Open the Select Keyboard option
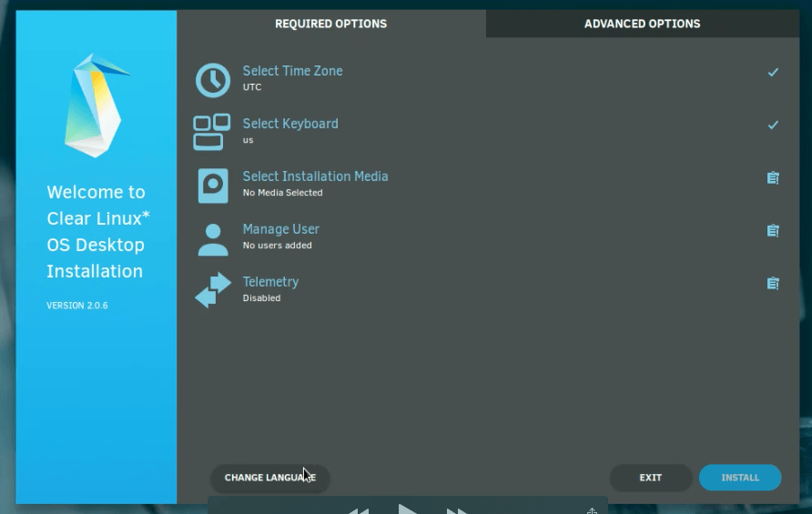Screen dimensions: 812x514 pyautogui.click(x=289, y=124)
